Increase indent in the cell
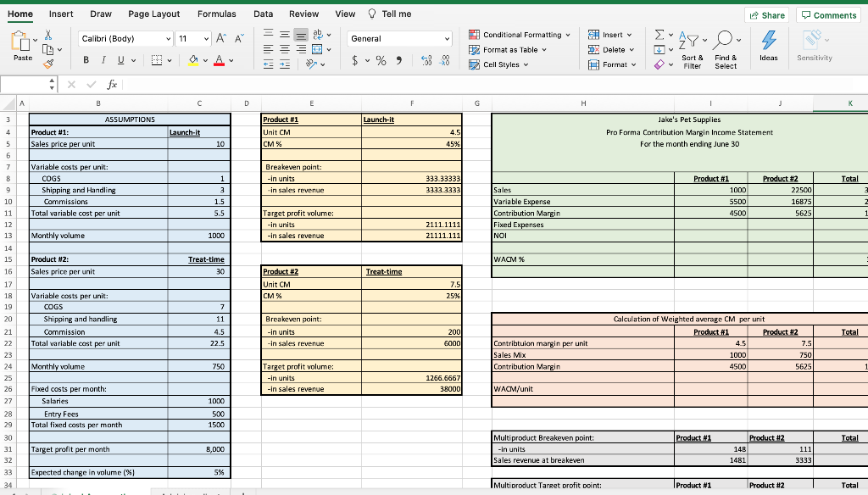 (x=285, y=64)
